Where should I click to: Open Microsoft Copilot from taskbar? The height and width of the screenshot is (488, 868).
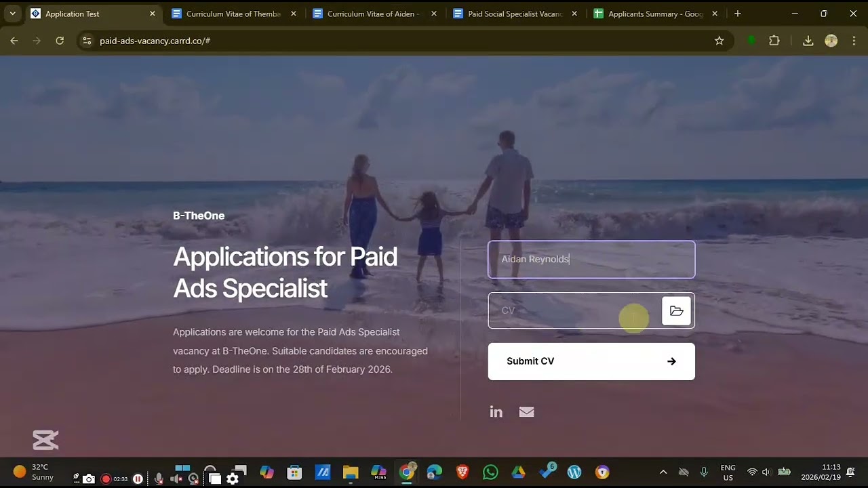click(267, 472)
